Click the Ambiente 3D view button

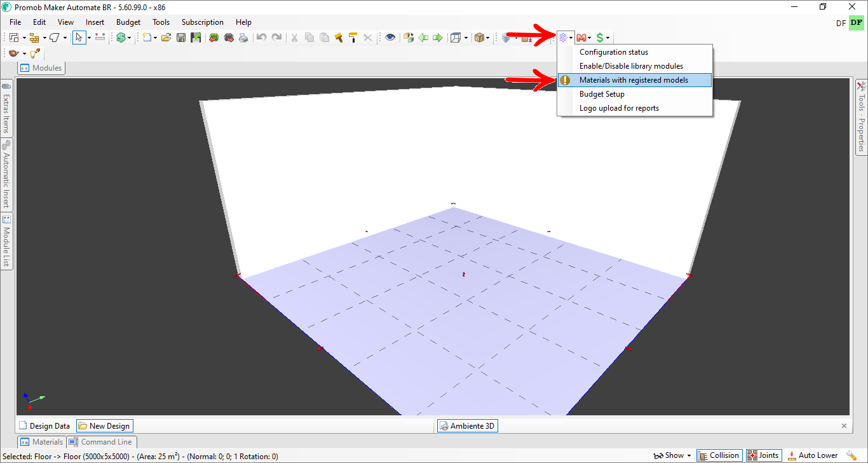(467, 426)
